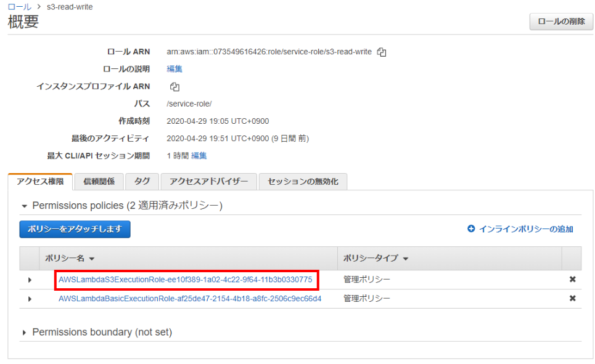Click s3-read-write breadcrumb text
The height and width of the screenshot is (364, 595).
point(70,7)
